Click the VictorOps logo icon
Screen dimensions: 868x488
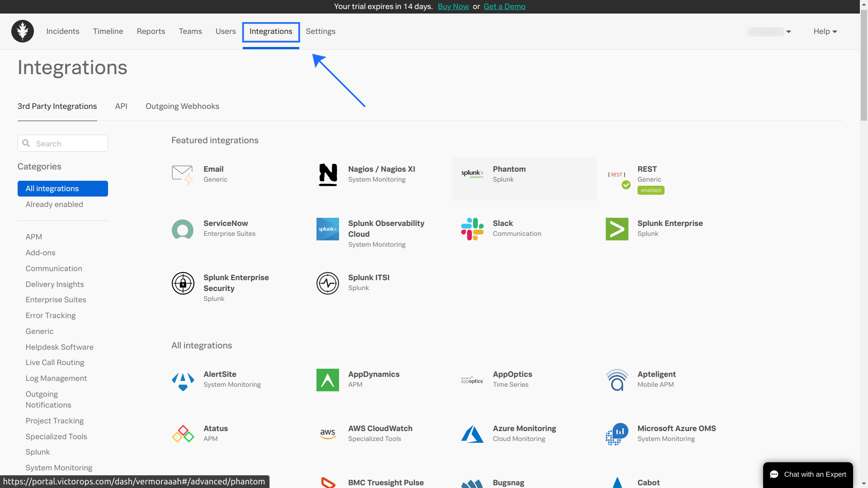23,31
